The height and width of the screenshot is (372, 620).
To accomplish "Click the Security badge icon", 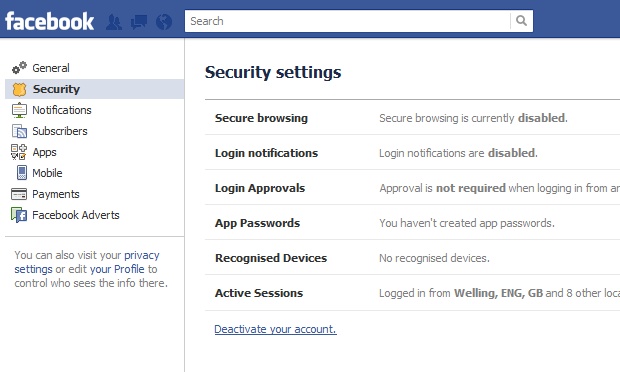I will click(19, 89).
